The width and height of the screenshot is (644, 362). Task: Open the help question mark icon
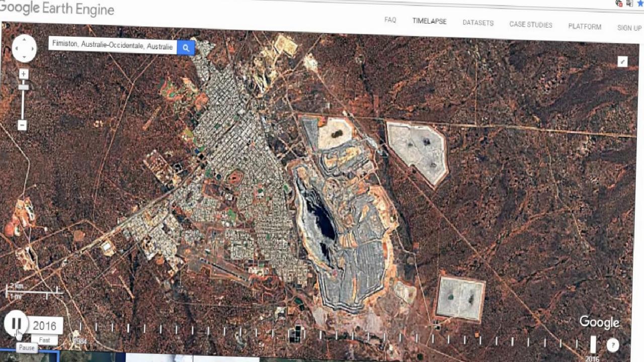pyautogui.click(x=612, y=345)
